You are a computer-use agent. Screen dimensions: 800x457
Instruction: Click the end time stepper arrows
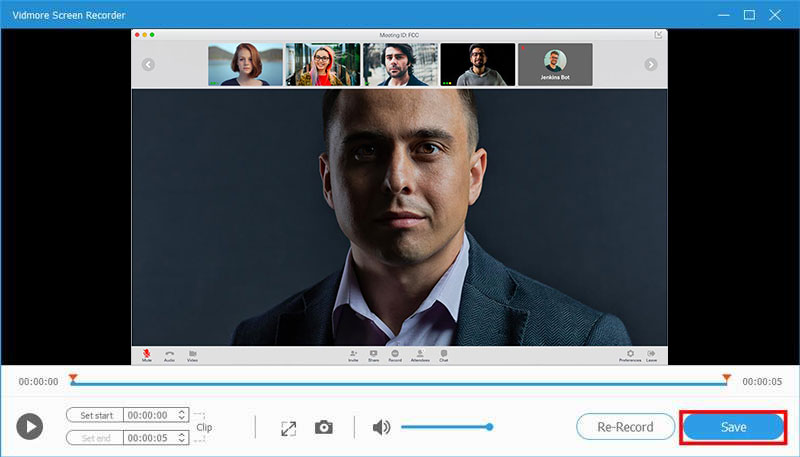[181, 437]
